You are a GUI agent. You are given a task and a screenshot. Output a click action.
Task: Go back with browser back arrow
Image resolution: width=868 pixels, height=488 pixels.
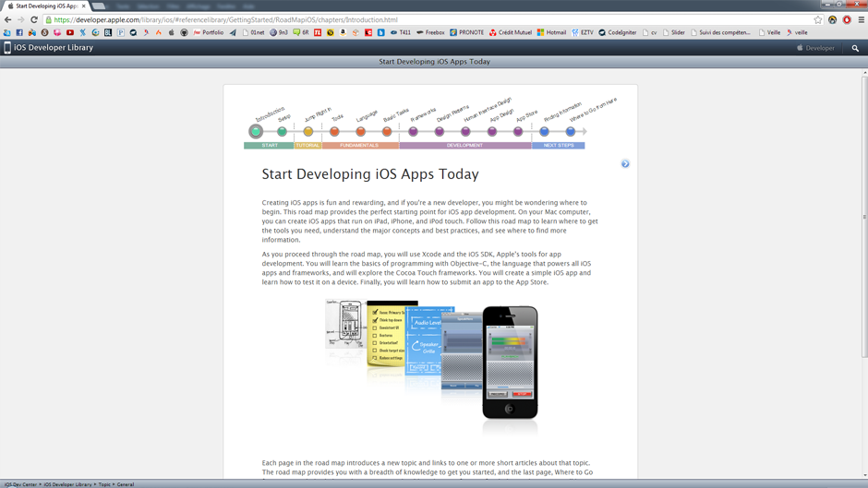7,19
